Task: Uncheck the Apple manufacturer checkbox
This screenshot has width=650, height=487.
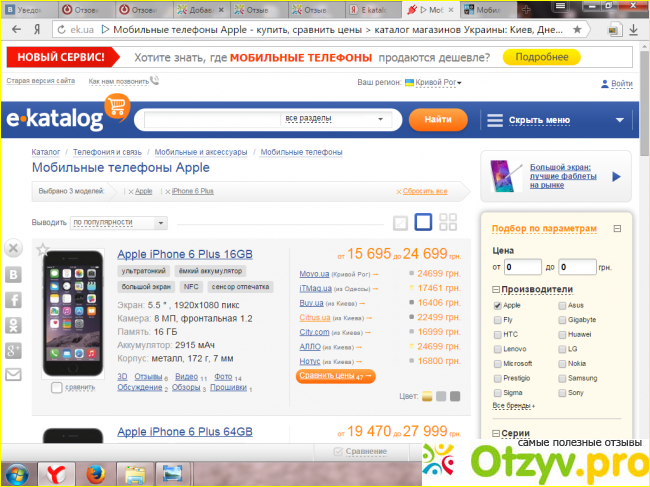Action: (498, 305)
